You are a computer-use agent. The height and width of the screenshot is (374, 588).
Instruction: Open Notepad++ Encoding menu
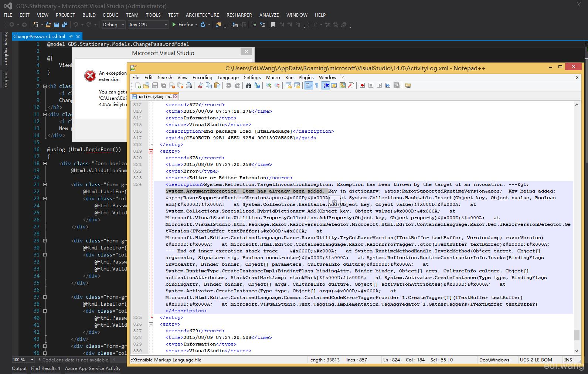(x=202, y=77)
